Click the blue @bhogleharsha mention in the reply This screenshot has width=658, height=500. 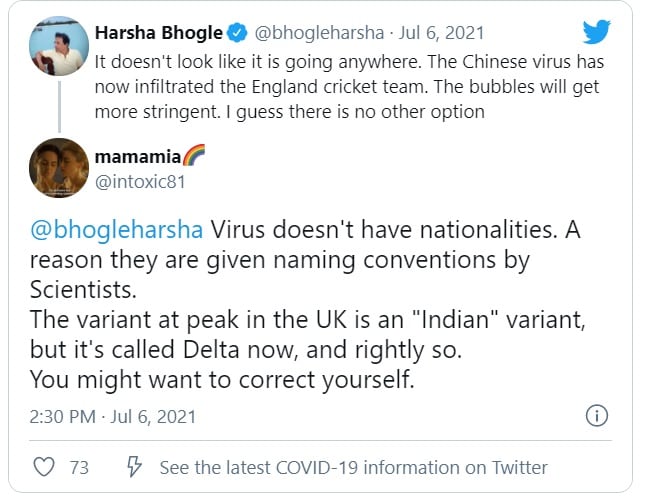pos(115,229)
